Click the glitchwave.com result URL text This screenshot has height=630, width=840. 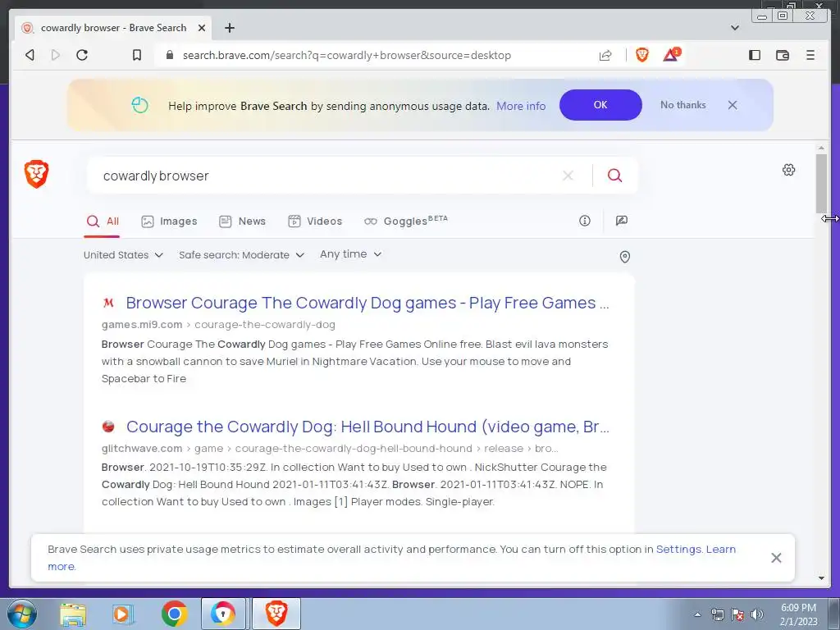(x=330, y=449)
